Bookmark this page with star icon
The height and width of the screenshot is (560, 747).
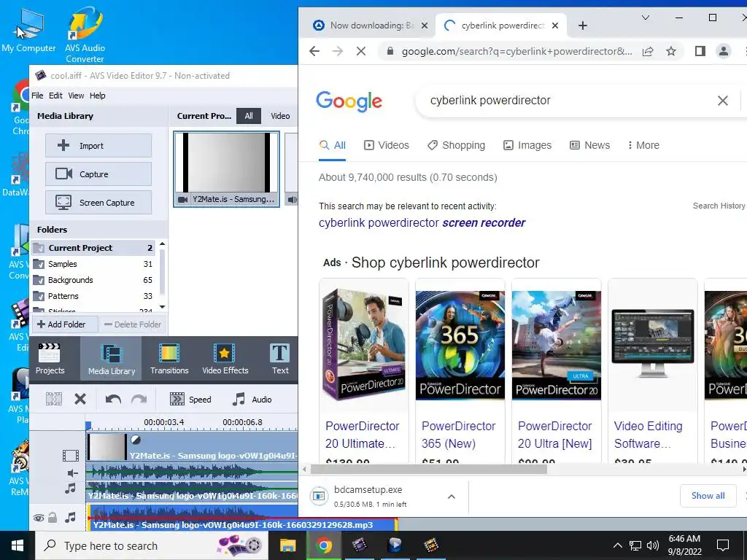tap(671, 51)
